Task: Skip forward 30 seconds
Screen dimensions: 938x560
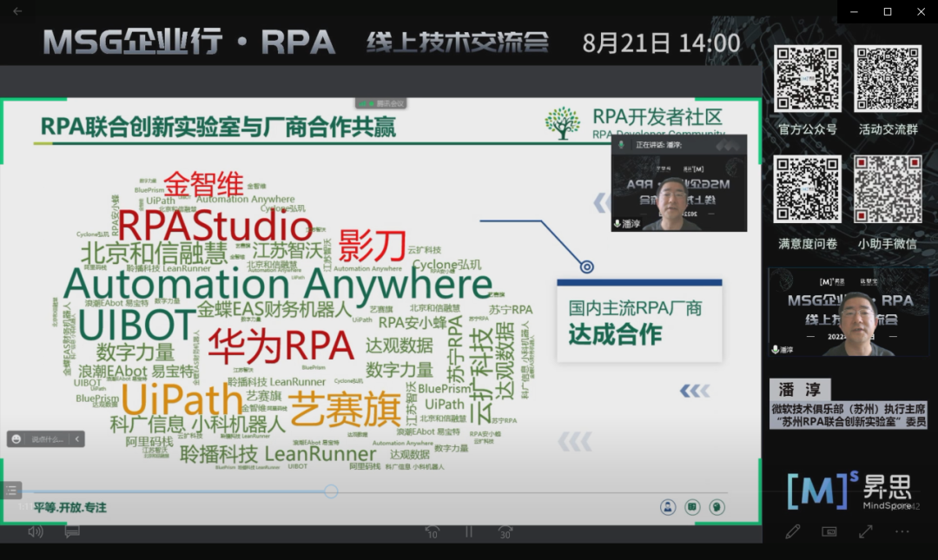Action: click(505, 531)
